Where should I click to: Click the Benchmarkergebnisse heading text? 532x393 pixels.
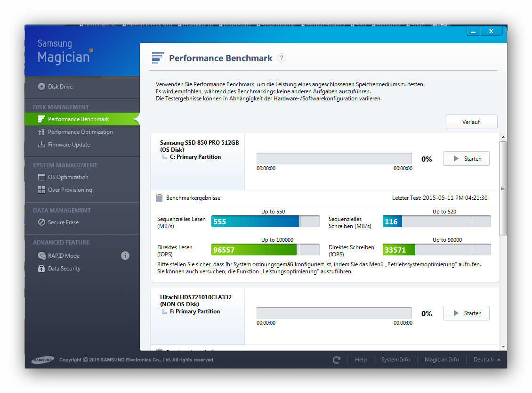pos(193,198)
